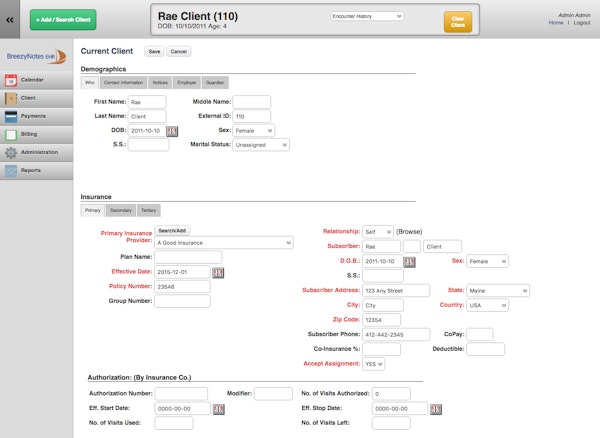Switch to Secondary insurance tab
Image resolution: width=600 pixels, height=438 pixels.
coord(121,210)
